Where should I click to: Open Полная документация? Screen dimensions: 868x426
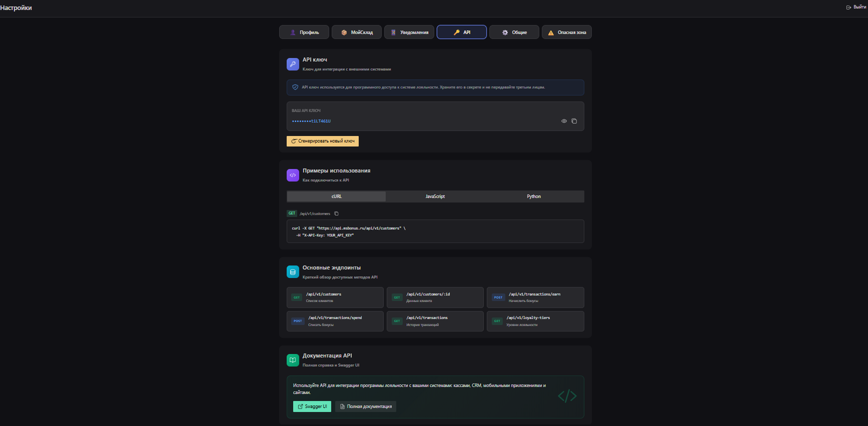[x=366, y=406]
